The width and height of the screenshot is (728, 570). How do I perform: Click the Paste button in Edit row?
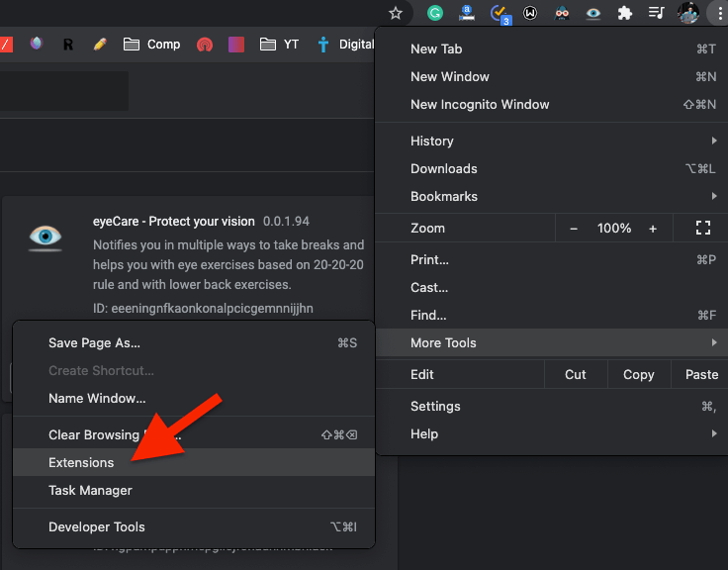pyautogui.click(x=701, y=375)
